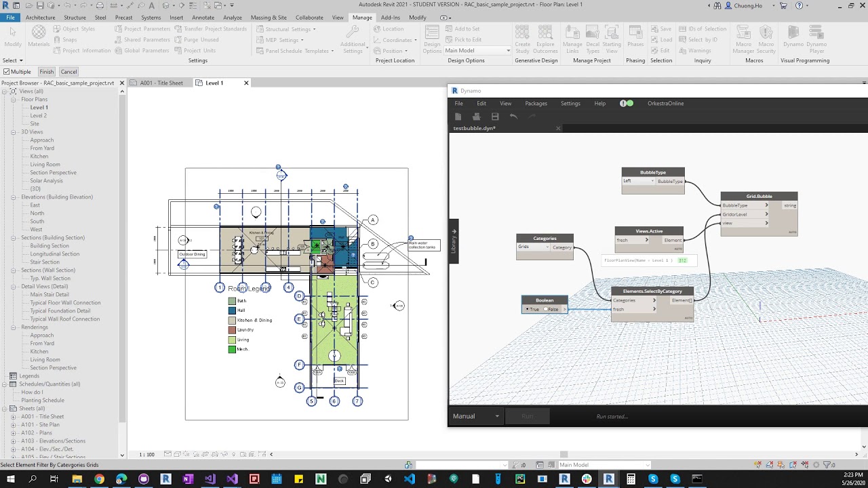Click New file icon in Dynamo toolbar
868x488 pixels.
458,117
